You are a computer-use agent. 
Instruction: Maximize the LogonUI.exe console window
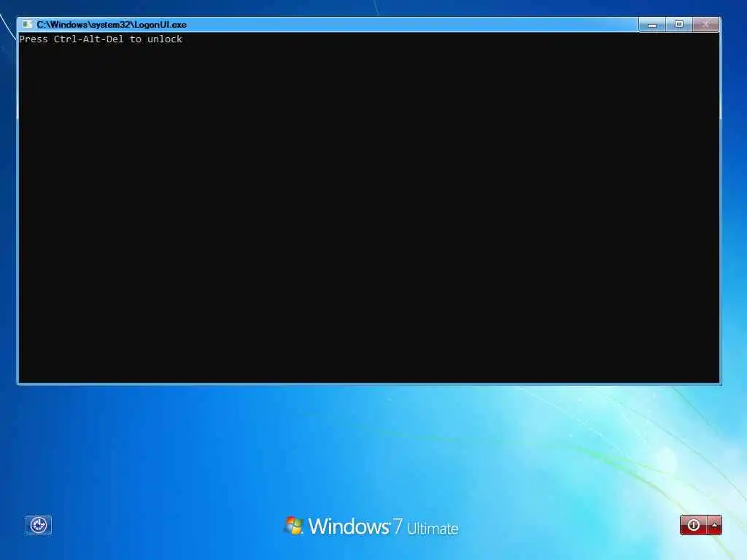tap(679, 25)
